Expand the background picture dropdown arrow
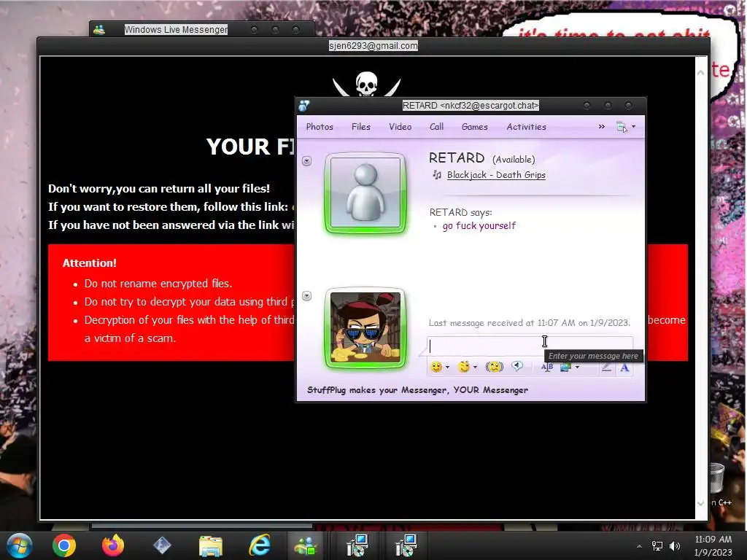Image resolution: width=747 pixels, height=560 pixels. pos(578,367)
